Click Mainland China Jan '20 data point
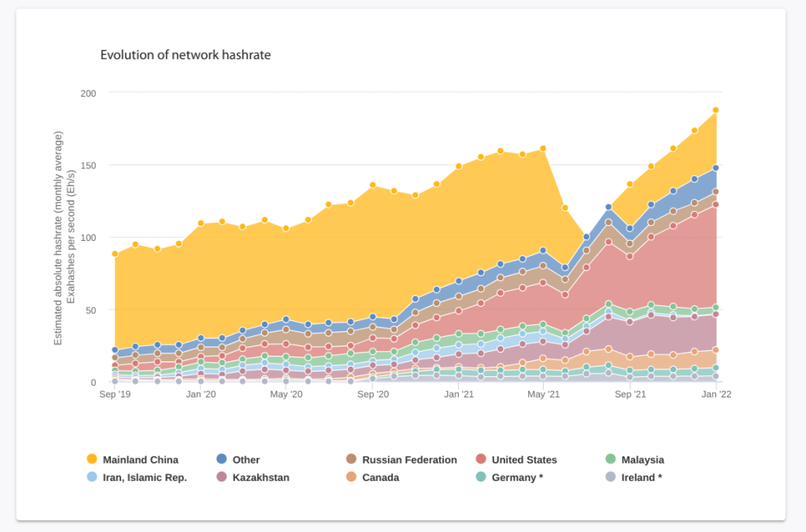The width and height of the screenshot is (806, 532). point(201,224)
